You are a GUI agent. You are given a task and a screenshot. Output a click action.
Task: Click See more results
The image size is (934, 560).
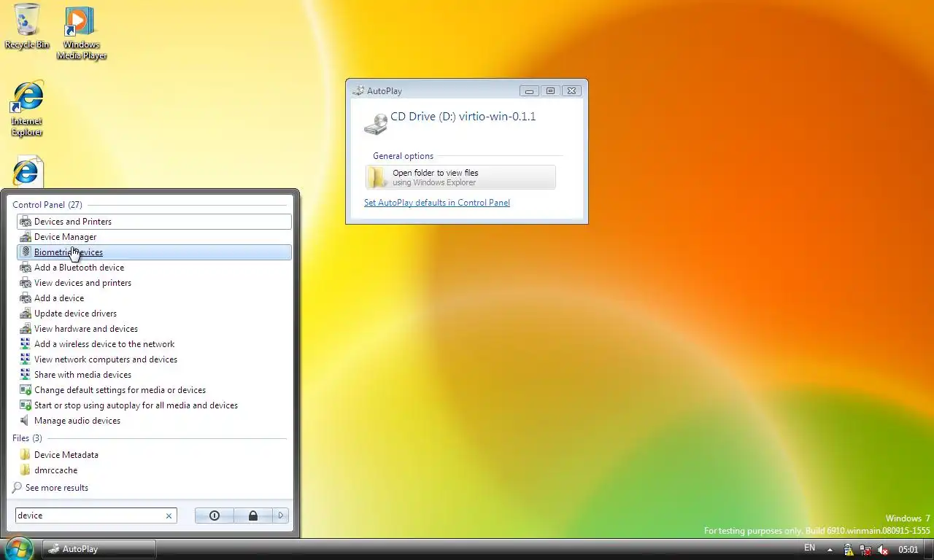(x=57, y=488)
